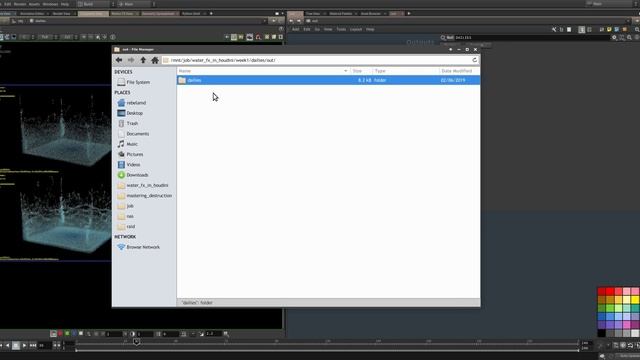This screenshot has width=640, height=360.
Task: Toggle the blue channel button
Action: click(x=74, y=334)
